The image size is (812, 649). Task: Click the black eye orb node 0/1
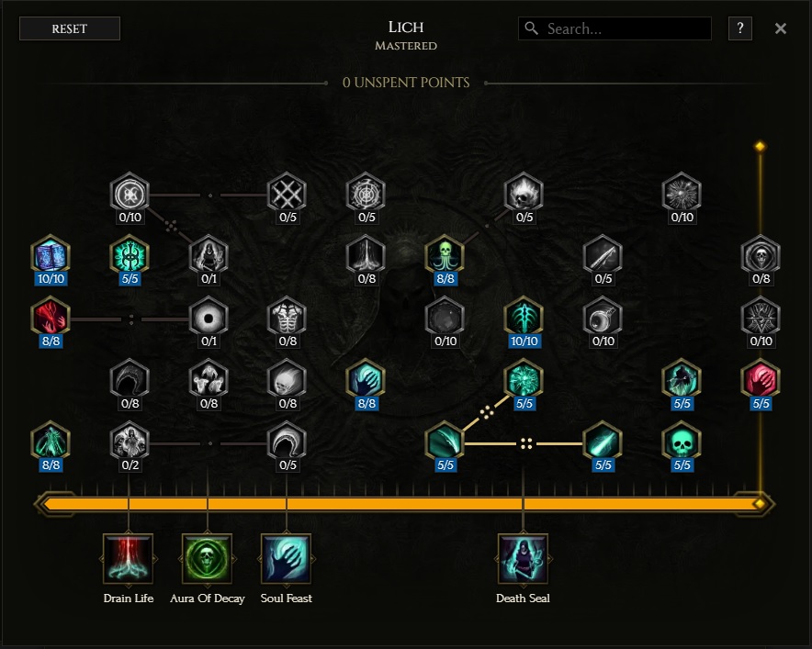tap(209, 318)
